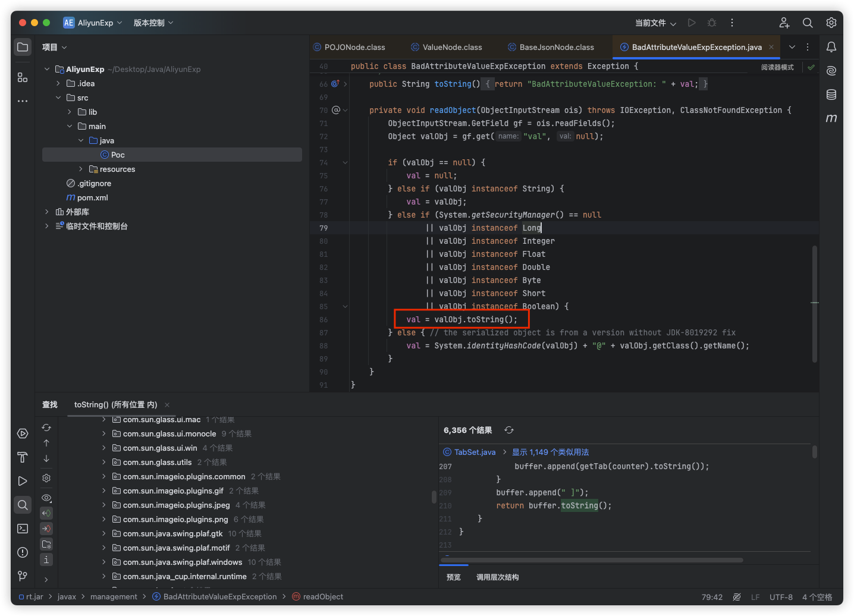Click the Run triangle in the top toolbar
The width and height of the screenshot is (854, 616).
coord(692,23)
